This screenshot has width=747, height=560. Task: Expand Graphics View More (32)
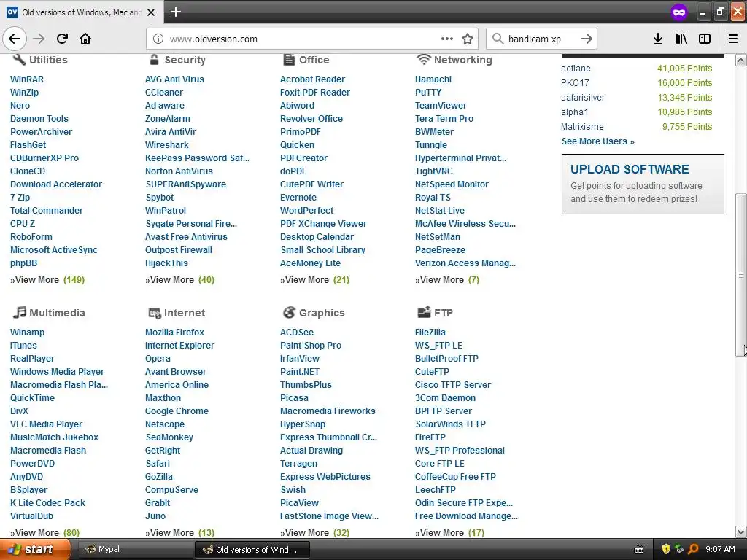pos(315,532)
